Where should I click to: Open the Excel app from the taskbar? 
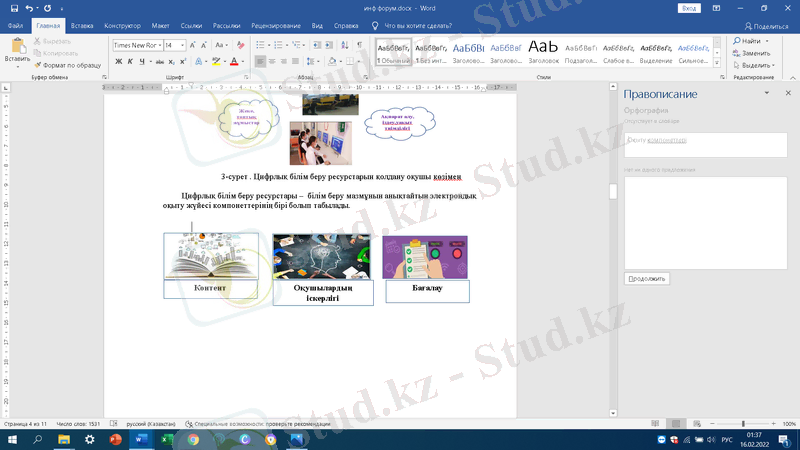[x=166, y=439]
